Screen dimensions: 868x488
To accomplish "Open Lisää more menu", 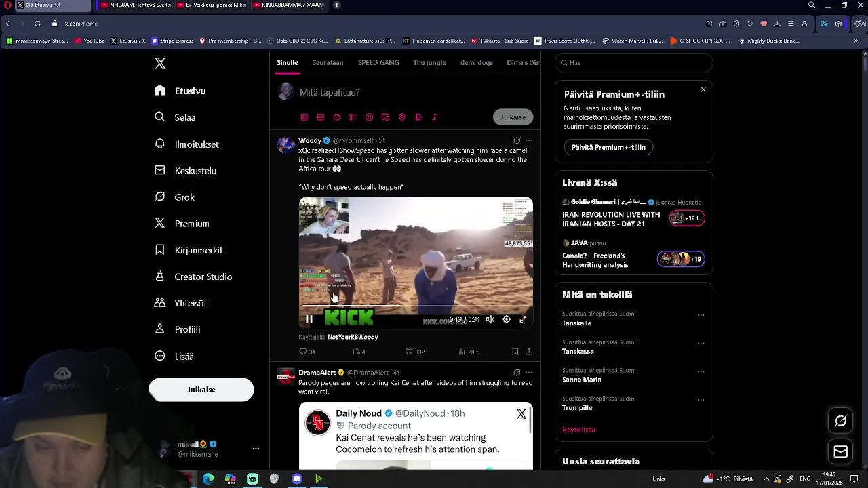I will click(x=174, y=356).
